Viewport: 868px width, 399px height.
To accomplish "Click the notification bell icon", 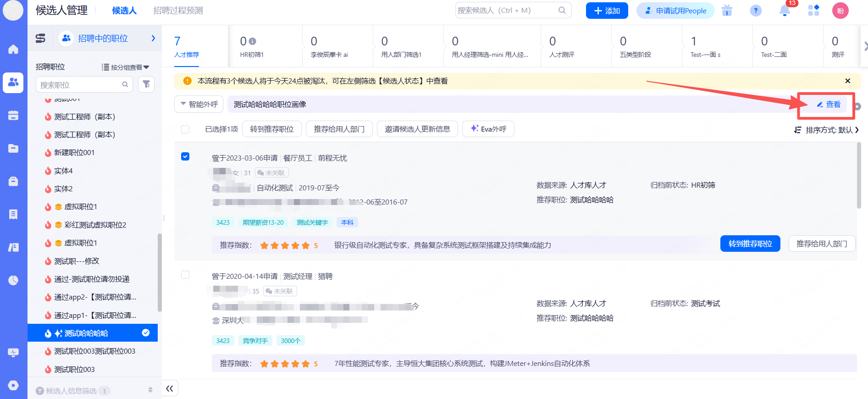I will point(785,11).
